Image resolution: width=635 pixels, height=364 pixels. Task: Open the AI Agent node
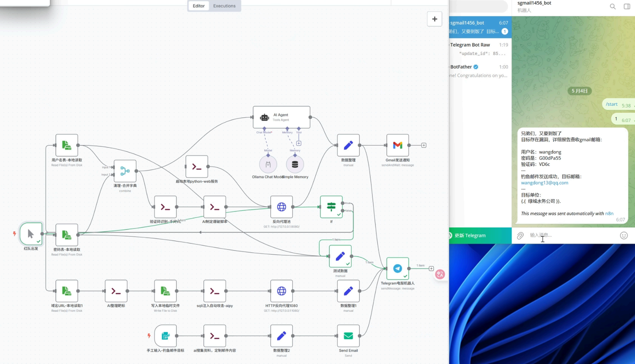pos(281,117)
